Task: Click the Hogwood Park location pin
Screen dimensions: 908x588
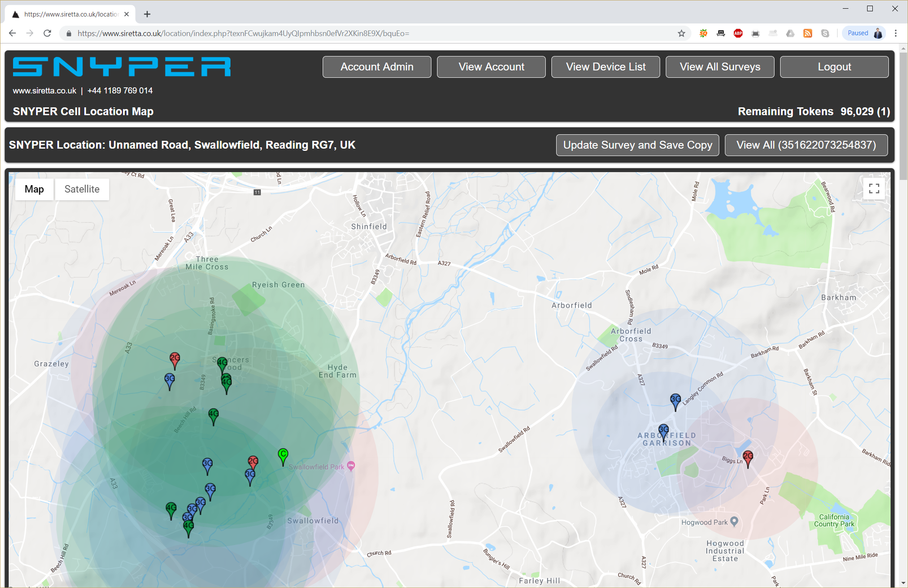Action: pos(734,521)
